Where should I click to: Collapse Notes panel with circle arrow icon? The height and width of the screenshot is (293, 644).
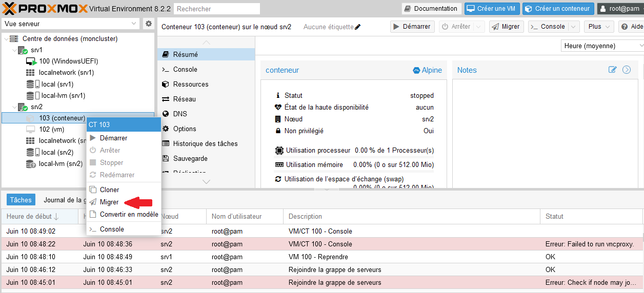coord(626,70)
